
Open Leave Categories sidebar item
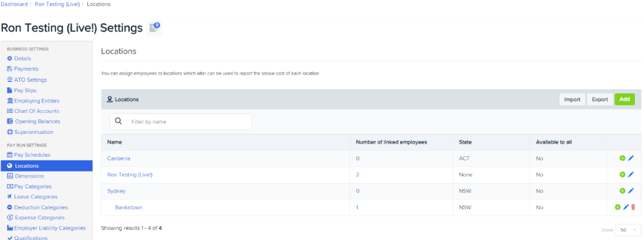point(32,197)
